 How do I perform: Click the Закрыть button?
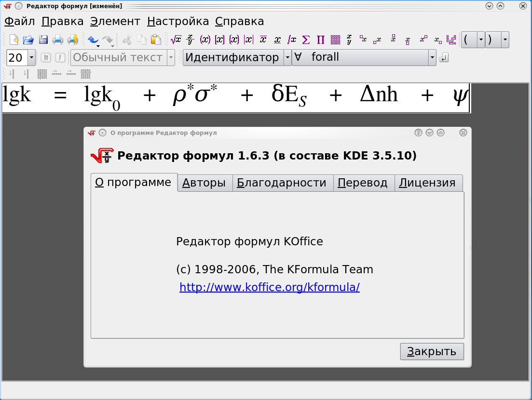coord(432,351)
